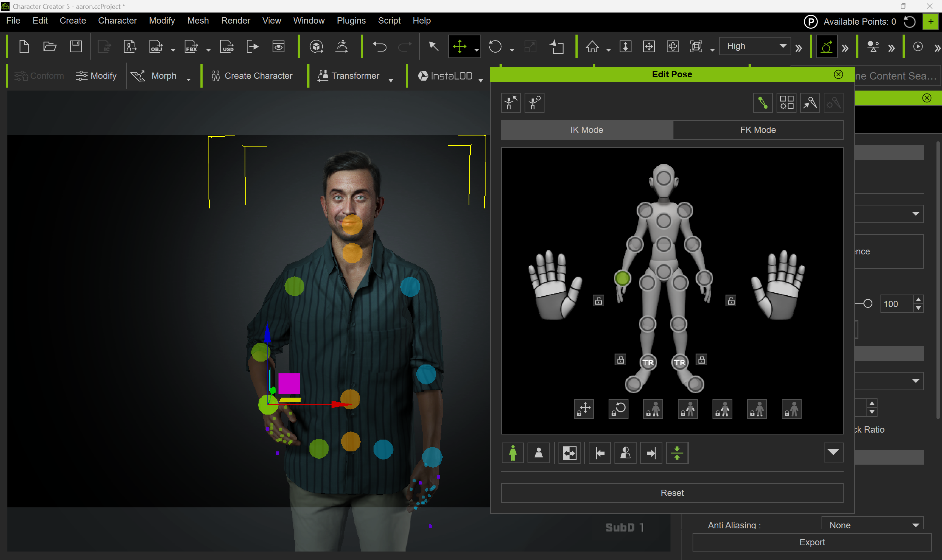Toggle the left TR foot control point
This screenshot has height=560, width=942.
(x=648, y=362)
